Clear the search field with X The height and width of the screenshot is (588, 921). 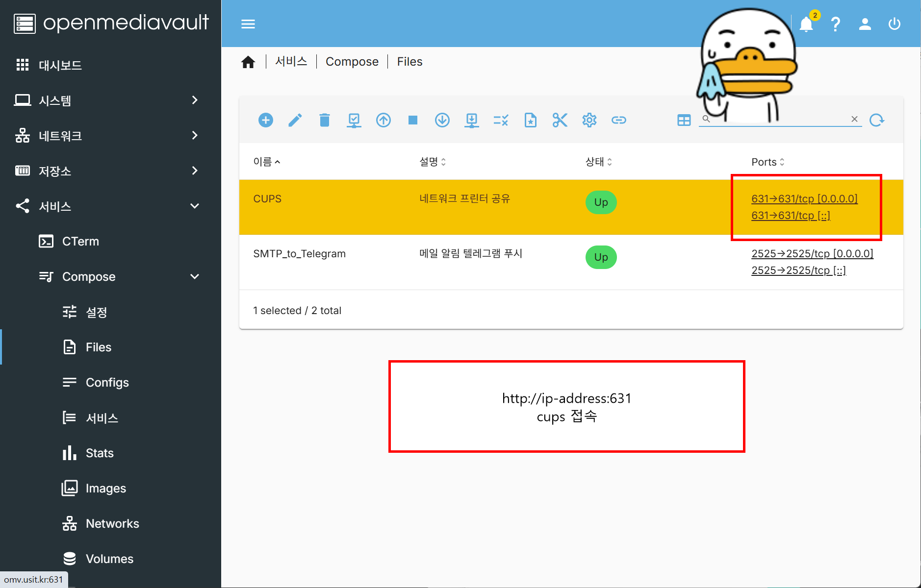854,119
